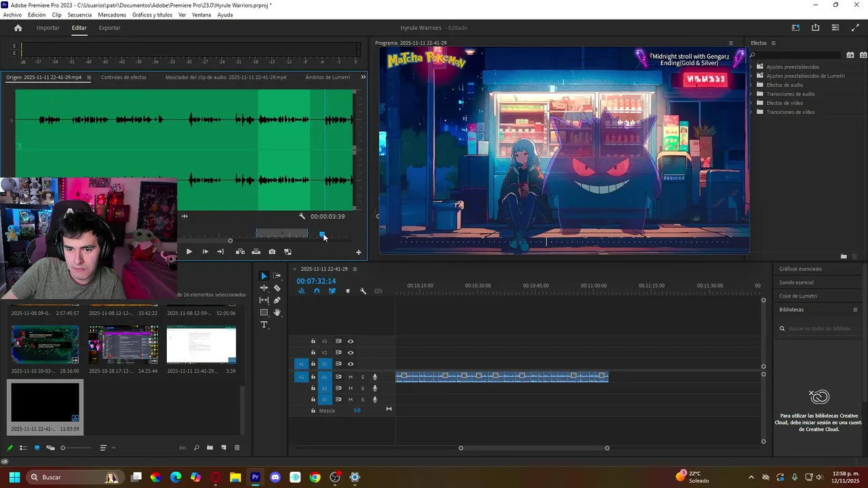Image resolution: width=868 pixels, height=488 pixels.
Task: Switch to Controles de efectos tab
Action: coord(123,77)
